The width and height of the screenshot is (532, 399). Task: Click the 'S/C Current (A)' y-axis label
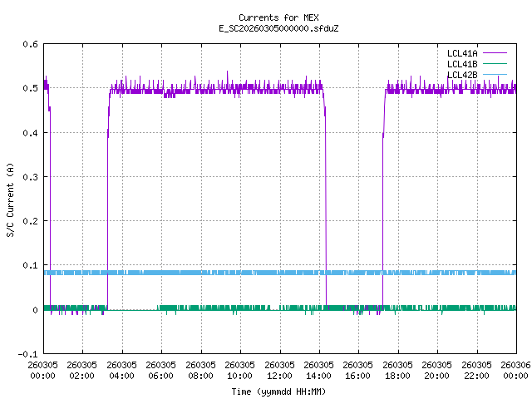pyautogui.click(x=11, y=199)
